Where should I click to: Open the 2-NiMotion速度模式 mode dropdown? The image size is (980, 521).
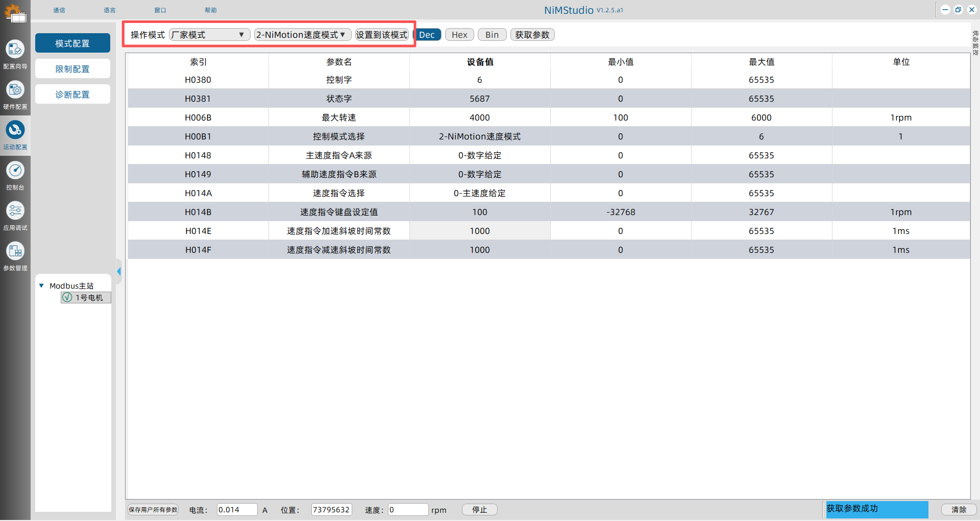(303, 35)
